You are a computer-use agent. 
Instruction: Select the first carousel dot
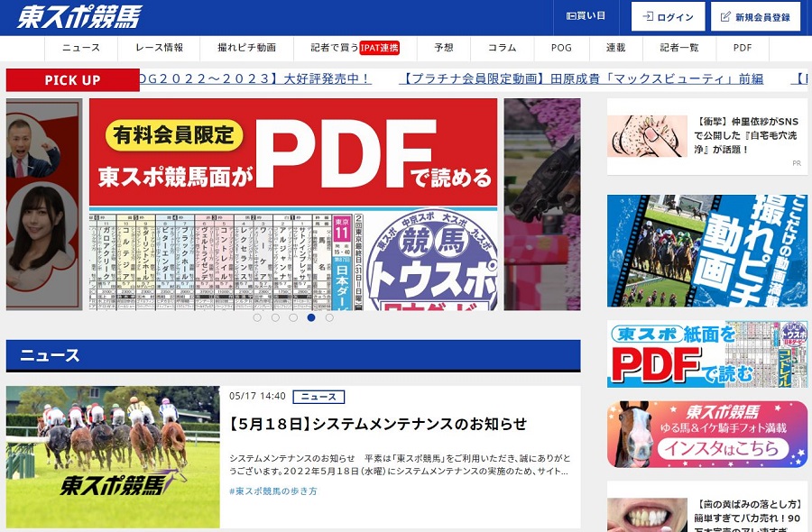pyautogui.click(x=257, y=317)
